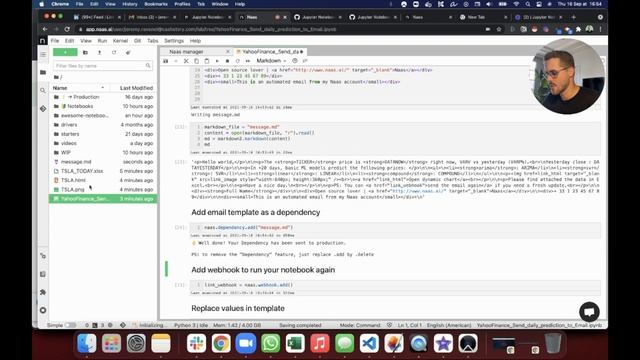Click the link_webhook code cell
Viewport: 640px width, 360px height.
pyautogui.click(x=395, y=285)
